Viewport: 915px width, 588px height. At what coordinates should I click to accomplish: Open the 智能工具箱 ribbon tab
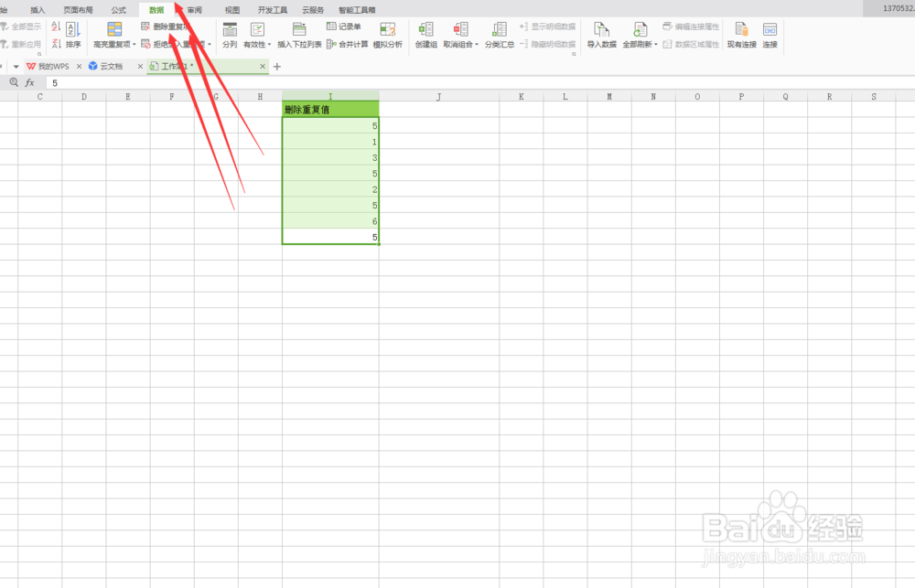tap(357, 10)
